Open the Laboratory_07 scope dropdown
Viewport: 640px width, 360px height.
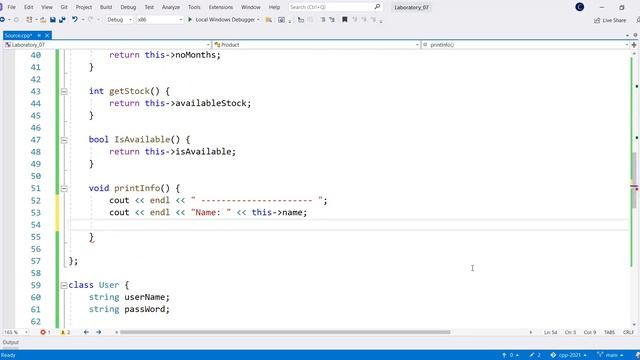(x=107, y=44)
